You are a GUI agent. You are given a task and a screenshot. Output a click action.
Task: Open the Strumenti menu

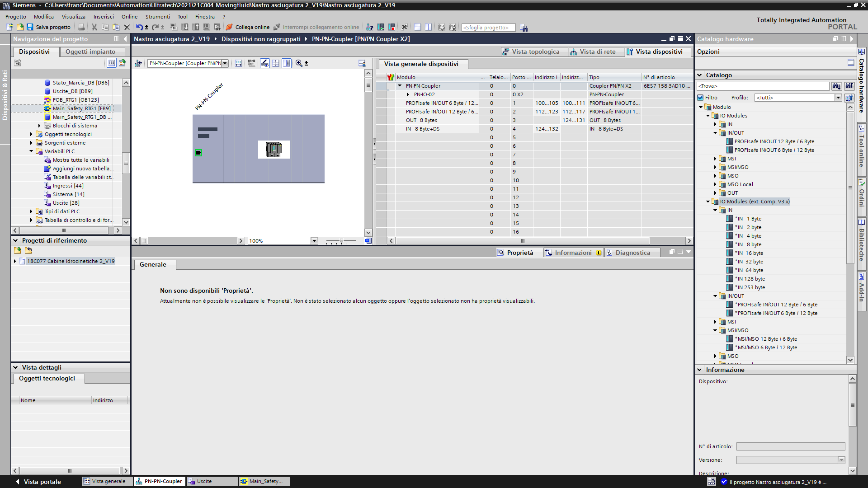pos(158,17)
